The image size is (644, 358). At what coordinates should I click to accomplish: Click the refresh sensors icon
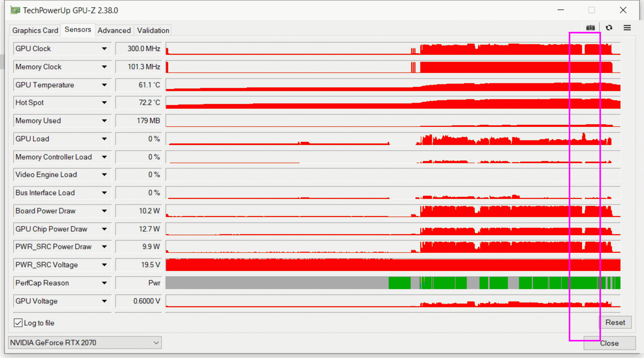point(609,28)
